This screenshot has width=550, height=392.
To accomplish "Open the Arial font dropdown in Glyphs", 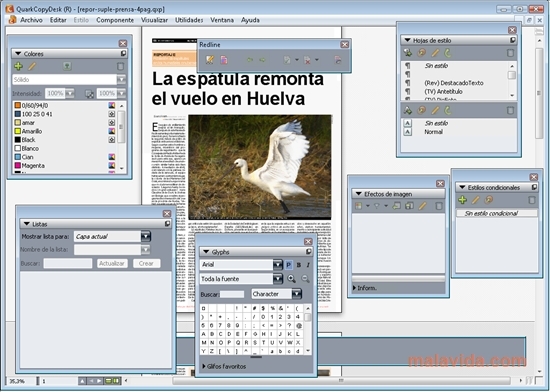I will pyautogui.click(x=277, y=265).
